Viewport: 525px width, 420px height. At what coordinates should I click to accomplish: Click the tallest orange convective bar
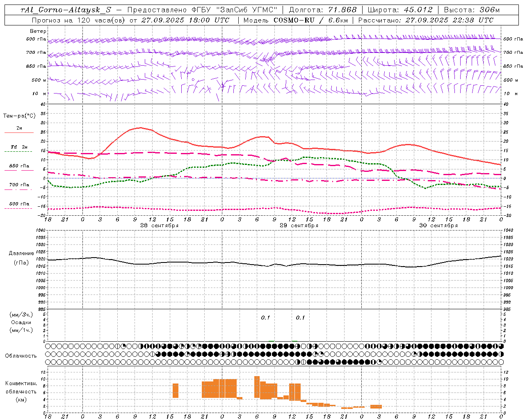(x=257, y=387)
